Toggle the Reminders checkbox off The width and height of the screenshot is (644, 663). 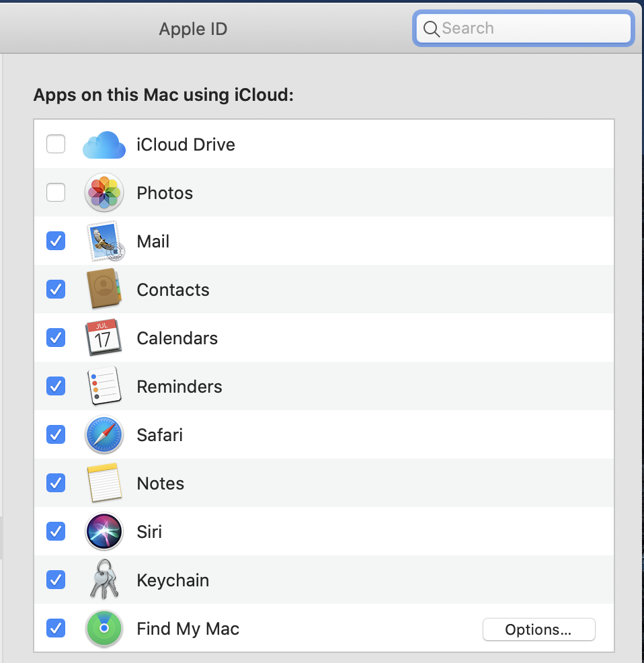pyautogui.click(x=56, y=386)
